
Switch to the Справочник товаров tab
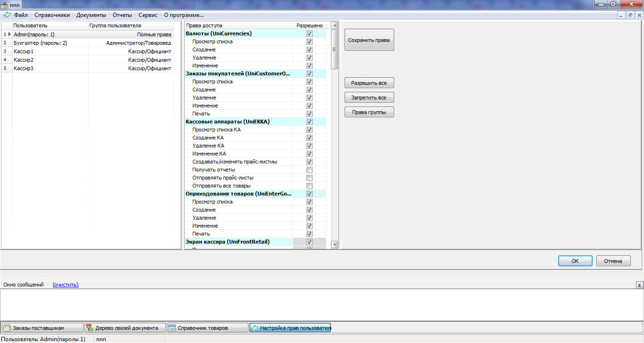(207, 327)
